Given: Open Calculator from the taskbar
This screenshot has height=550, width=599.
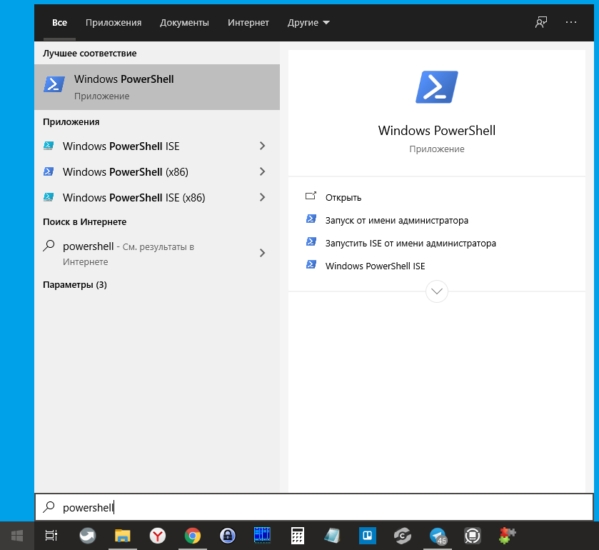Looking at the screenshot, I should [297, 535].
